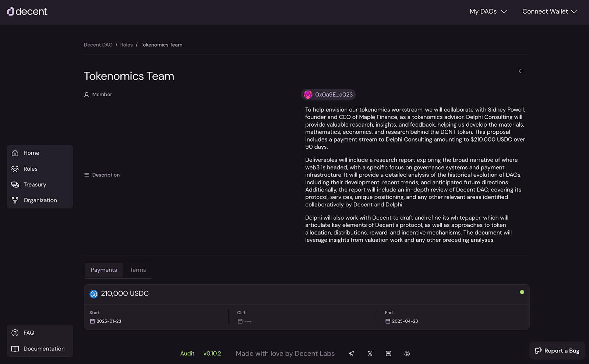Screen dimensions: 589x364
Task: Click the member avatar 0x0a9E...a023
Action: click(x=328, y=95)
